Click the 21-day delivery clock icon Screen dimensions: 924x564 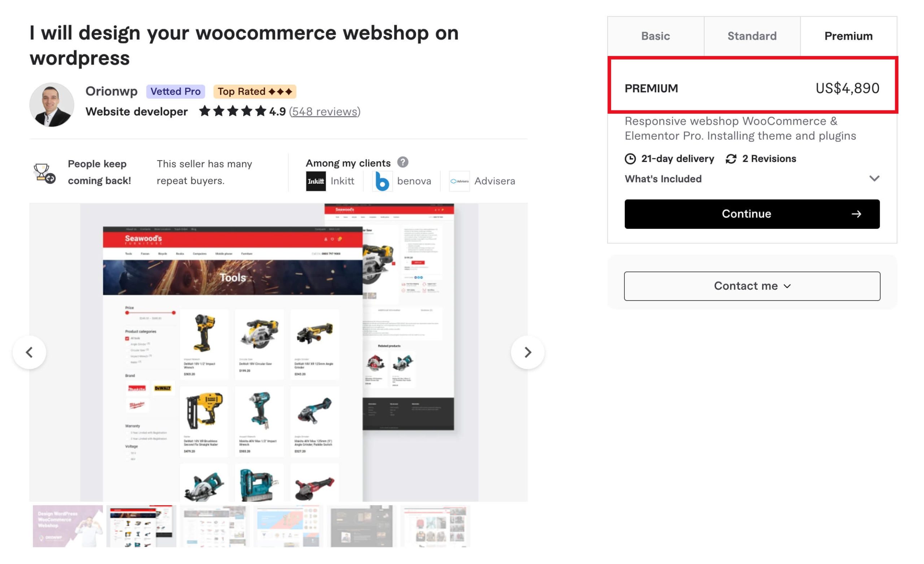[630, 159]
